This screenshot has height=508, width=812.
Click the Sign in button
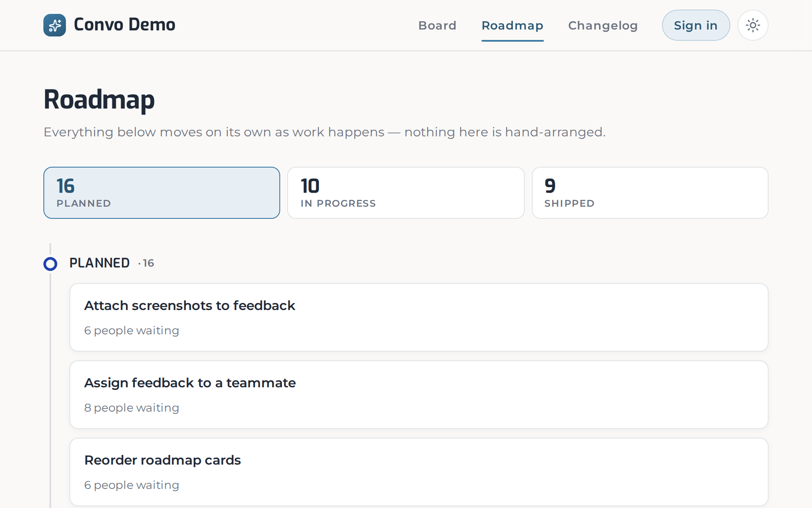pyautogui.click(x=696, y=25)
